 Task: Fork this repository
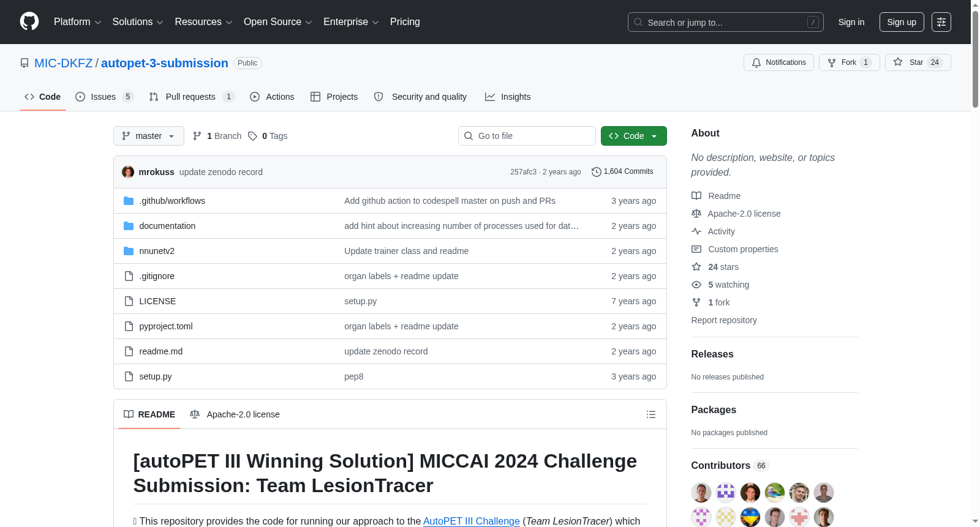(x=849, y=62)
